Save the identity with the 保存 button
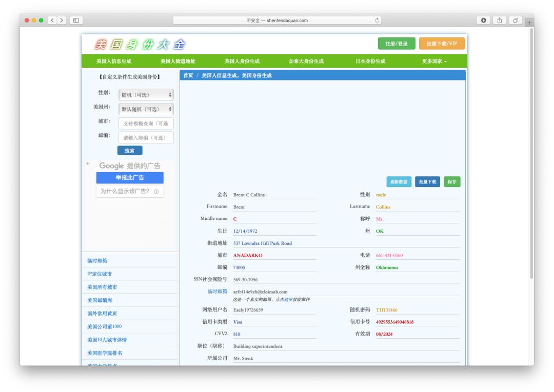The image size is (554, 392). click(451, 181)
